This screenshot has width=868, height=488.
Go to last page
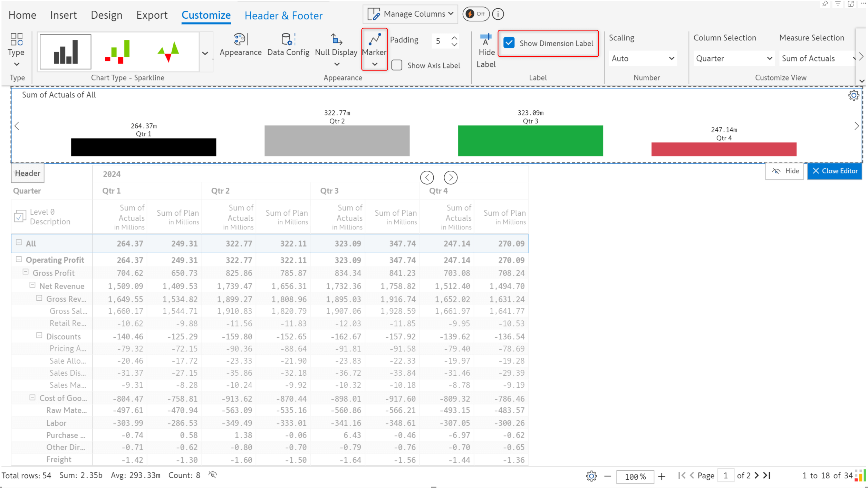pos(767,475)
